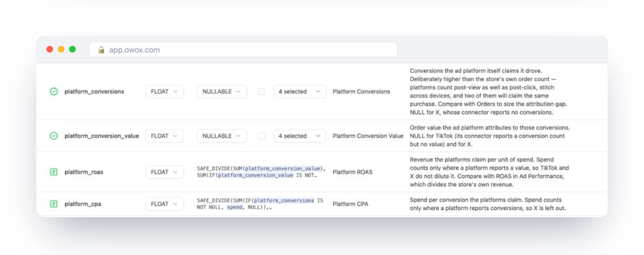Click the check status icon for platform_conversions
Screen dimensions: 644x255
click(x=54, y=92)
